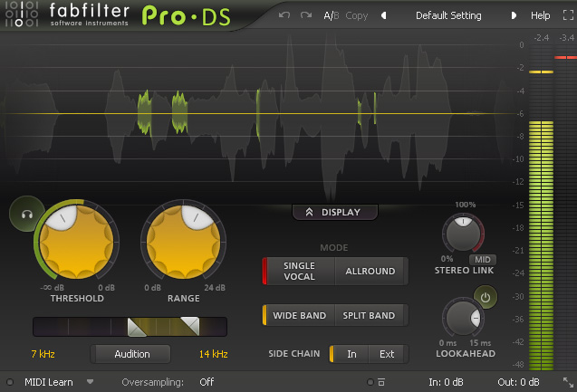Click the redo arrow icon
Image resolution: width=577 pixels, height=392 pixels.
pos(306,15)
